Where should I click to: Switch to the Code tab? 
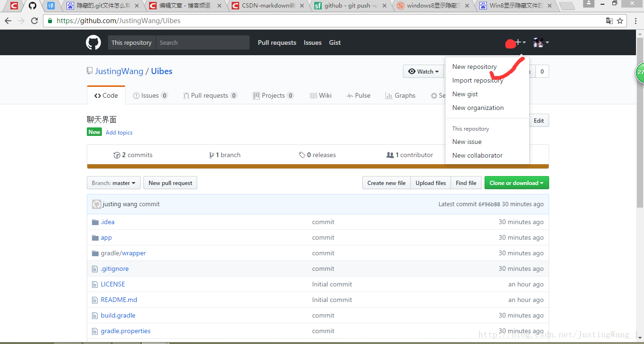106,95
